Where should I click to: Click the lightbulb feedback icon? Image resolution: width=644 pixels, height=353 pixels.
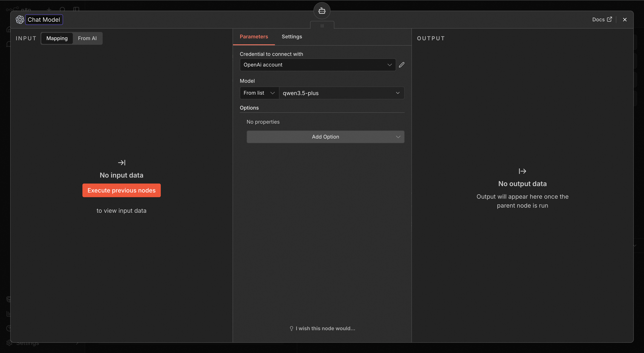291,328
